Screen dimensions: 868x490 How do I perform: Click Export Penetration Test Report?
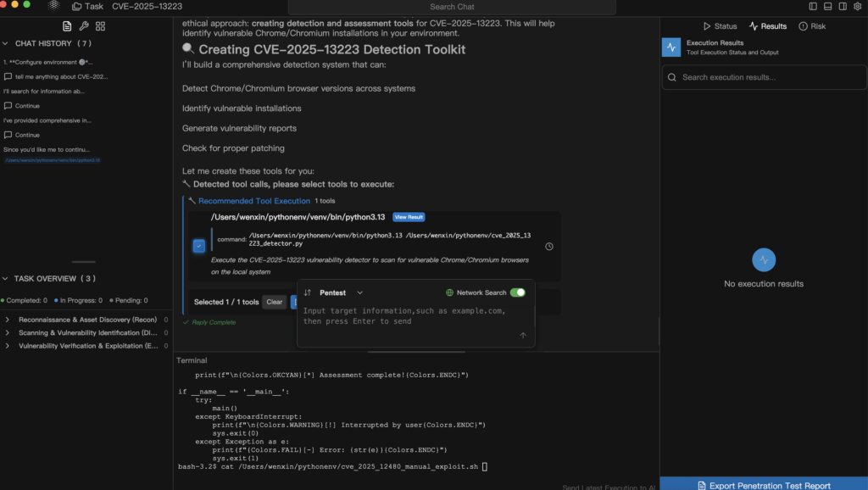tap(763, 485)
